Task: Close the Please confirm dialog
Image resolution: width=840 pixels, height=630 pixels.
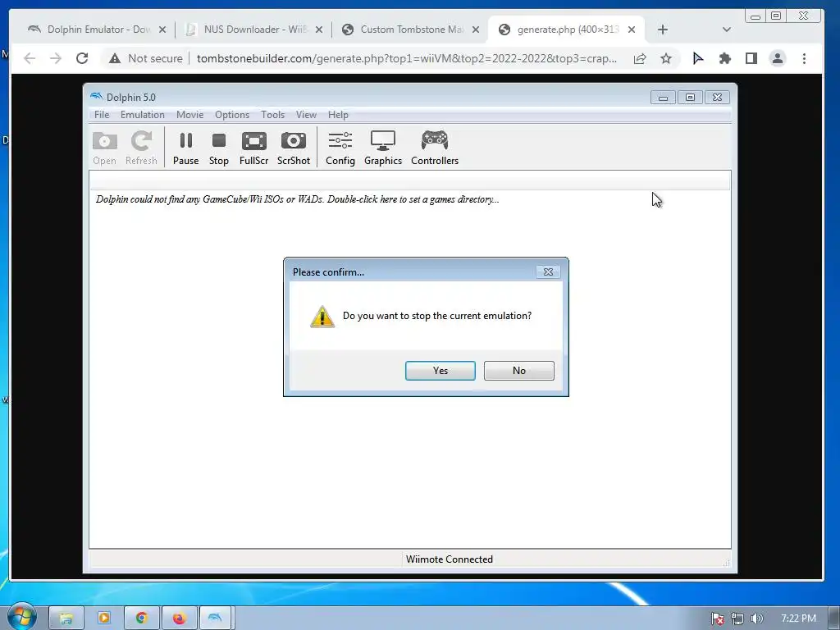Action: [548, 272]
